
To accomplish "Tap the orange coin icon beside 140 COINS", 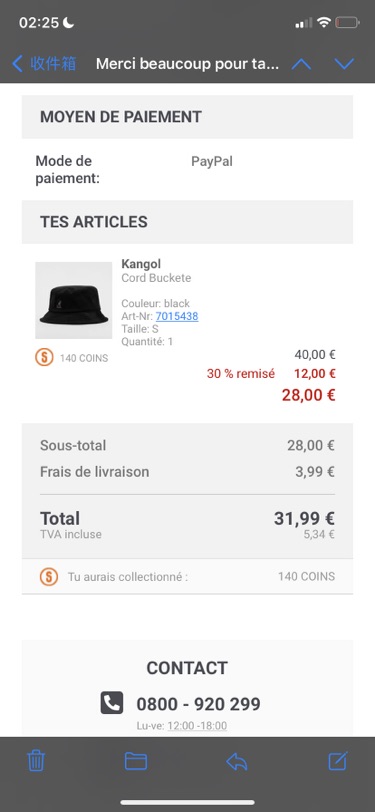I will (44, 357).
